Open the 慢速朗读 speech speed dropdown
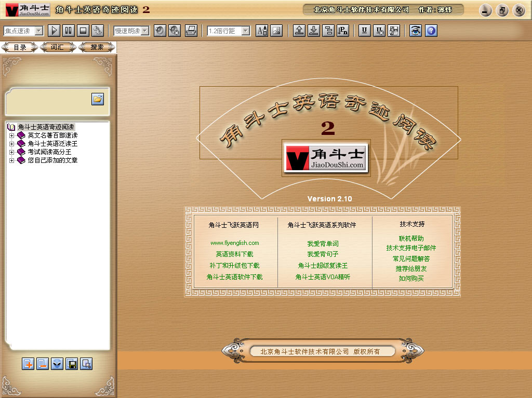Screen dimensions: 532x398 pos(145,31)
